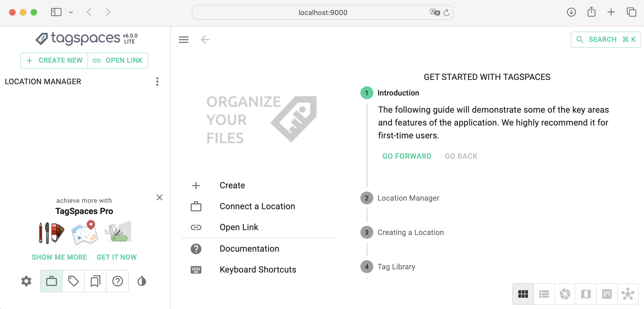The image size is (644, 309).
Task: Open the hamburger menu next to the back arrow
Action: pyautogui.click(x=184, y=39)
